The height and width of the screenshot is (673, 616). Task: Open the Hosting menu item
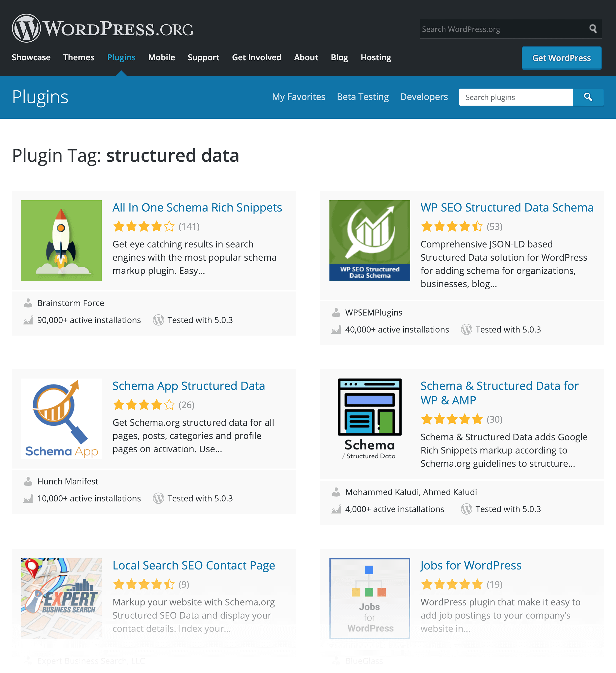click(376, 57)
